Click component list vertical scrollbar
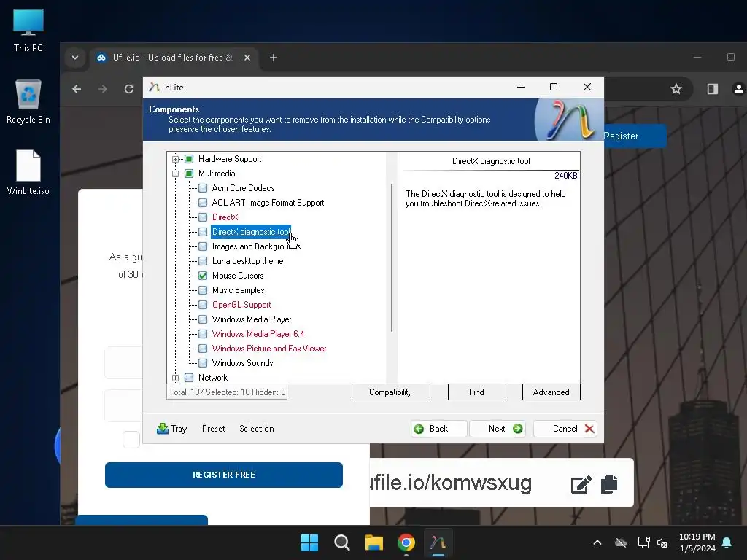The image size is (747, 560). (392, 257)
